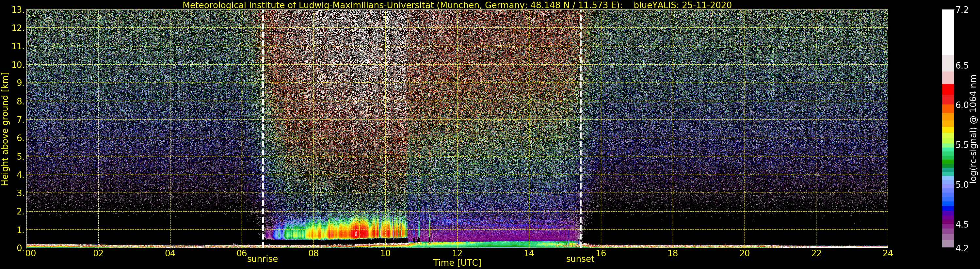This screenshot has width=980, height=269.
Task: Click the plot title mentioning blueYALIS: 25-11-2020
Action: [457, 5]
